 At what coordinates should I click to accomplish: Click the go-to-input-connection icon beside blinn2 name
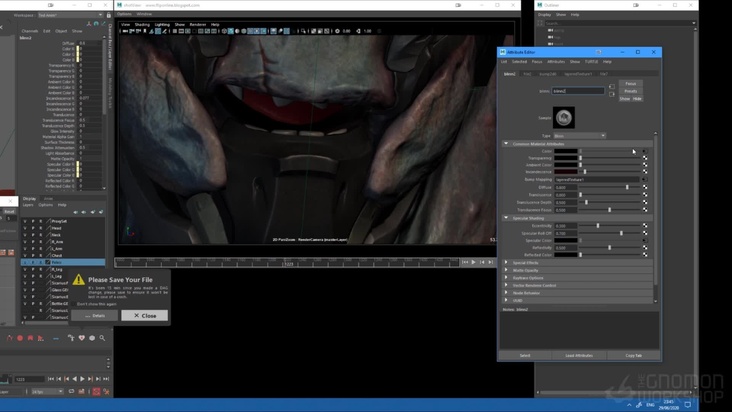click(612, 87)
